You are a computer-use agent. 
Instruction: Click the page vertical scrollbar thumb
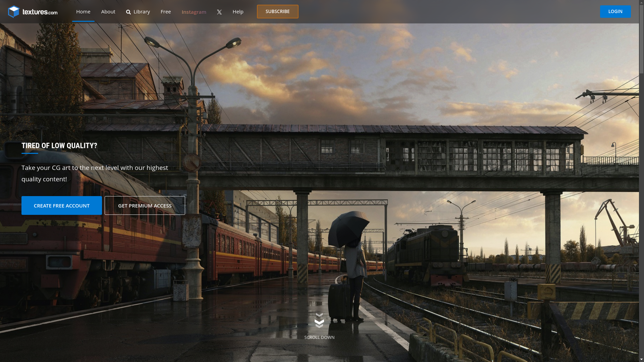(x=641, y=39)
